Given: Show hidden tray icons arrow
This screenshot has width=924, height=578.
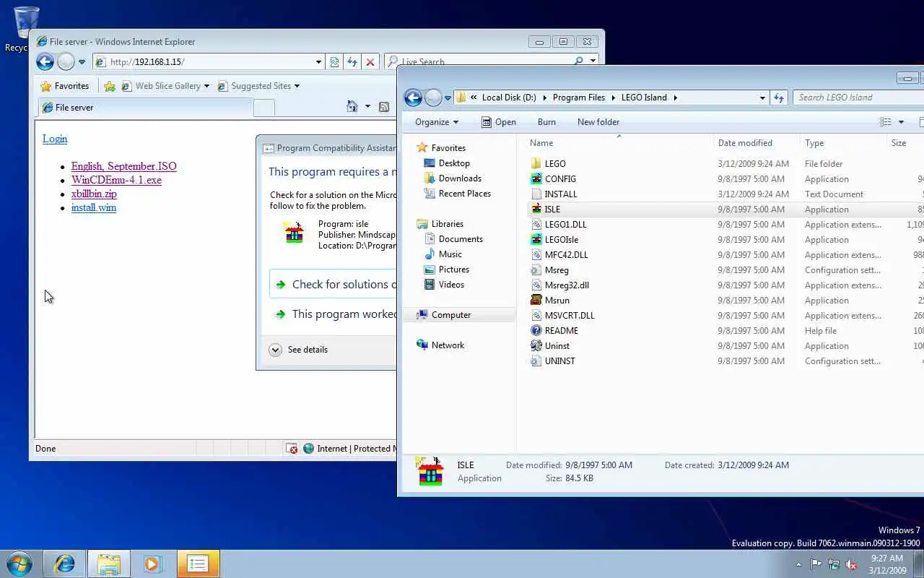Looking at the screenshot, I should [x=798, y=565].
